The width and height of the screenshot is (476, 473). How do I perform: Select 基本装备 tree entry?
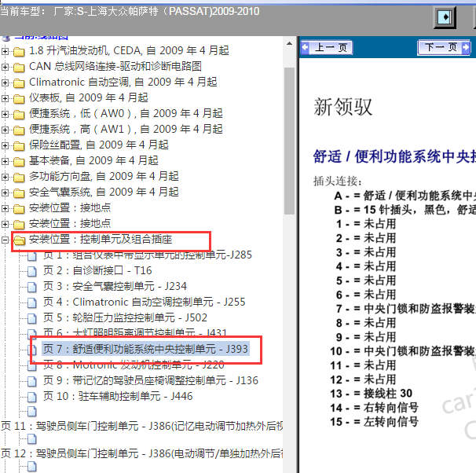[93, 160]
